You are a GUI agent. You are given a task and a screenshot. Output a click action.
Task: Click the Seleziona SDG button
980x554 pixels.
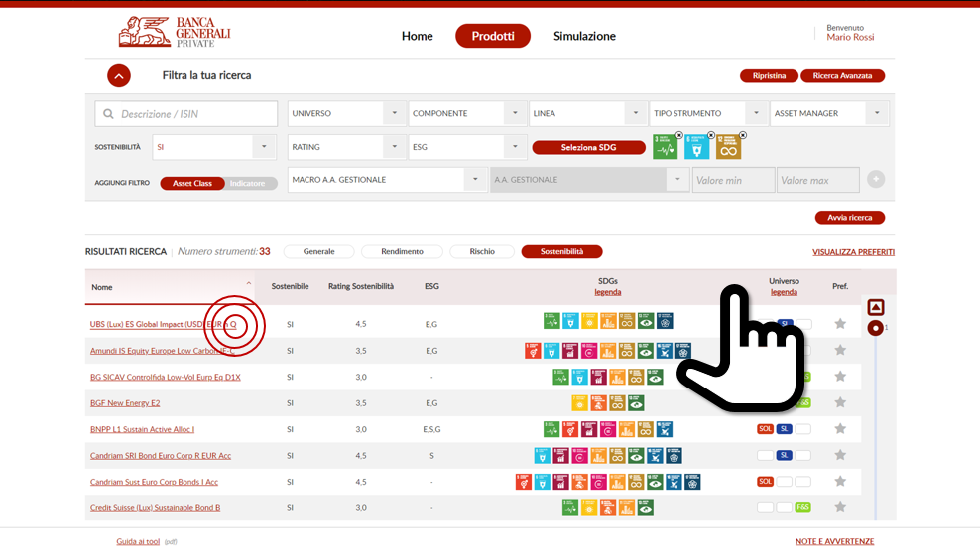click(x=588, y=147)
